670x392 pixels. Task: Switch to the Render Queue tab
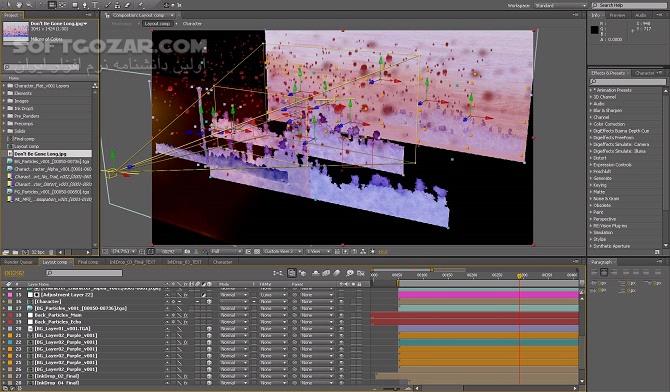coord(18,262)
